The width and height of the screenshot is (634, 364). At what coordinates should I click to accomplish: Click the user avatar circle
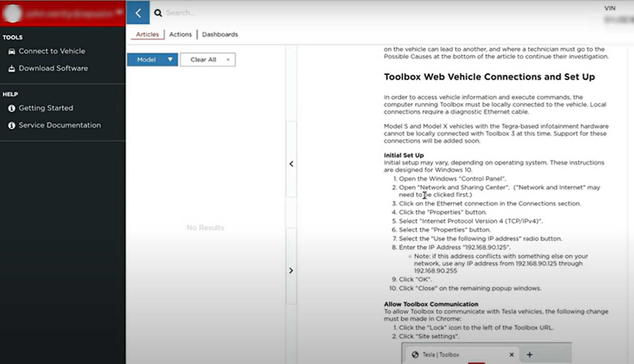(13, 14)
